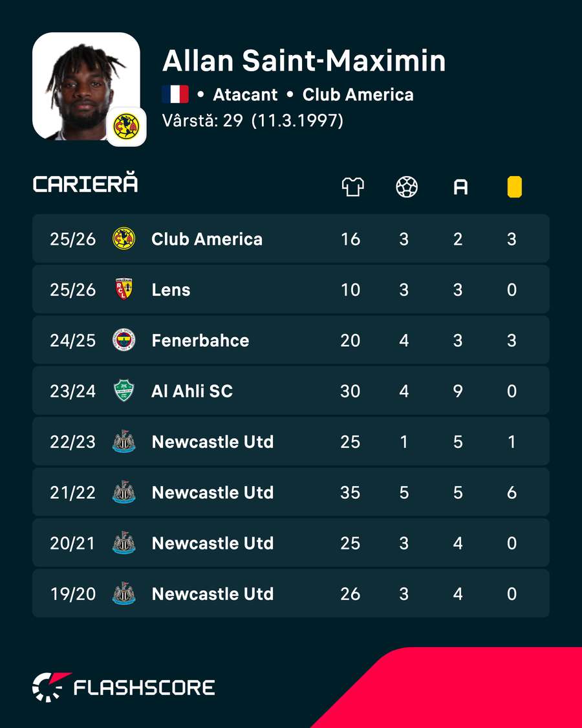Open the Fenerbahce team name link
This screenshot has width=582, height=728.
pyautogui.click(x=200, y=340)
